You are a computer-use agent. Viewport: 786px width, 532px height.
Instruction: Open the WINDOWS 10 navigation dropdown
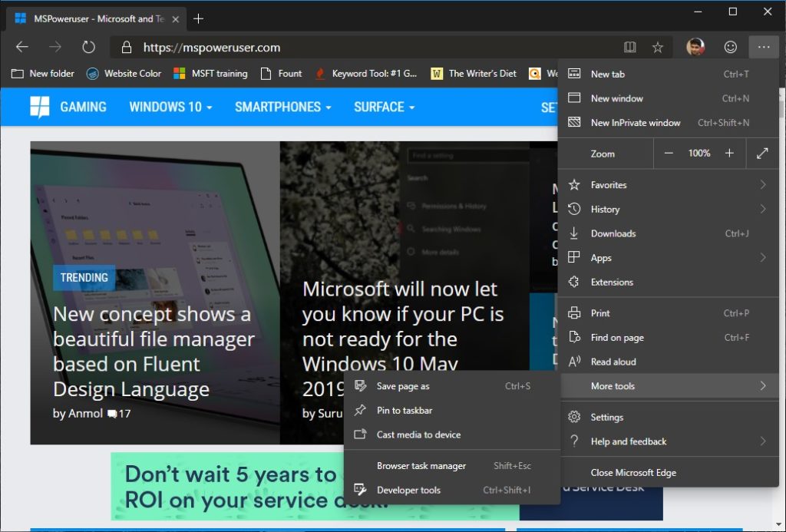(170, 107)
